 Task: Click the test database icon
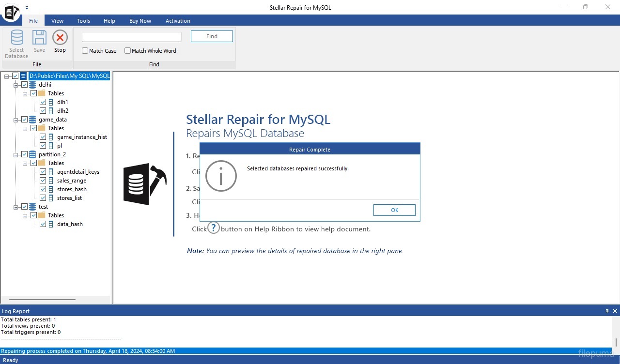tap(32, 207)
